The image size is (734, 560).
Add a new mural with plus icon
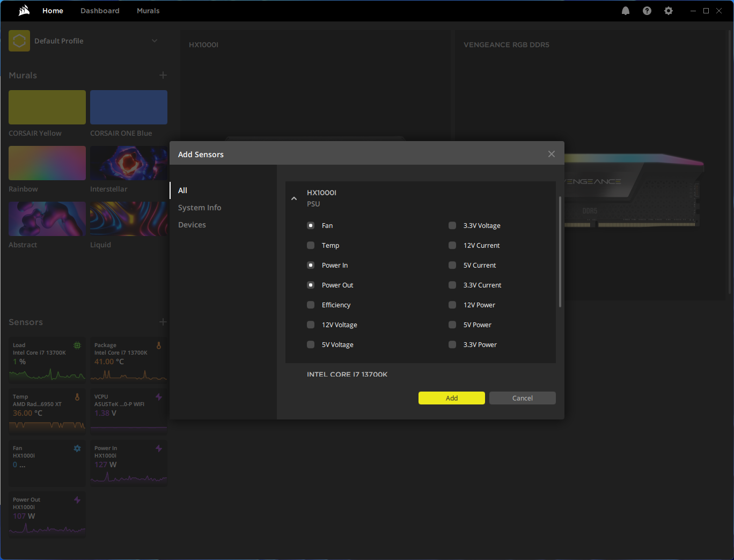(x=163, y=75)
